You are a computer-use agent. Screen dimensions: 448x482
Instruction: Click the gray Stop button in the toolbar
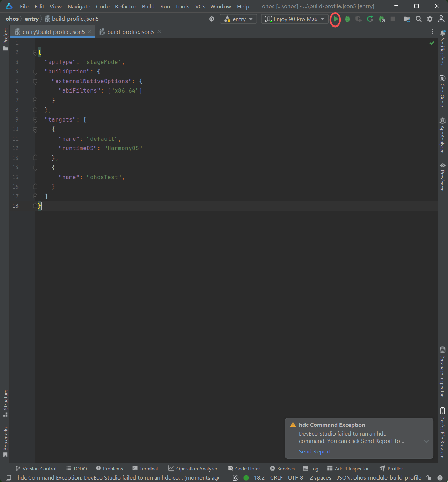coord(393,19)
